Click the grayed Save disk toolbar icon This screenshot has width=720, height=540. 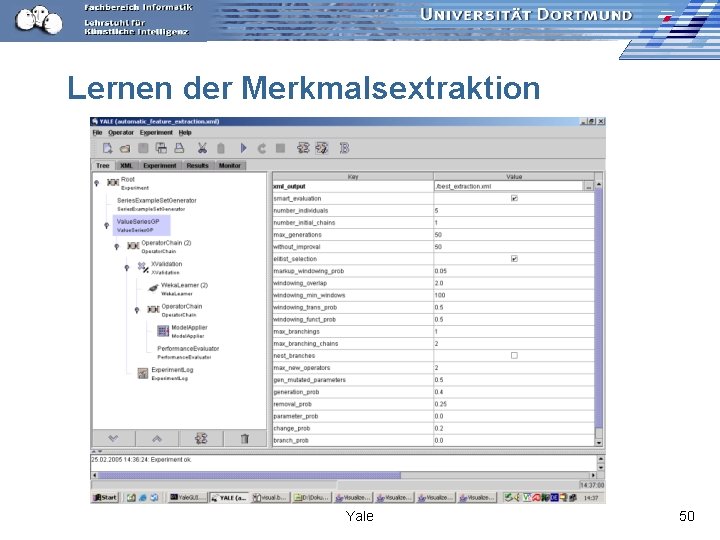[x=143, y=148]
